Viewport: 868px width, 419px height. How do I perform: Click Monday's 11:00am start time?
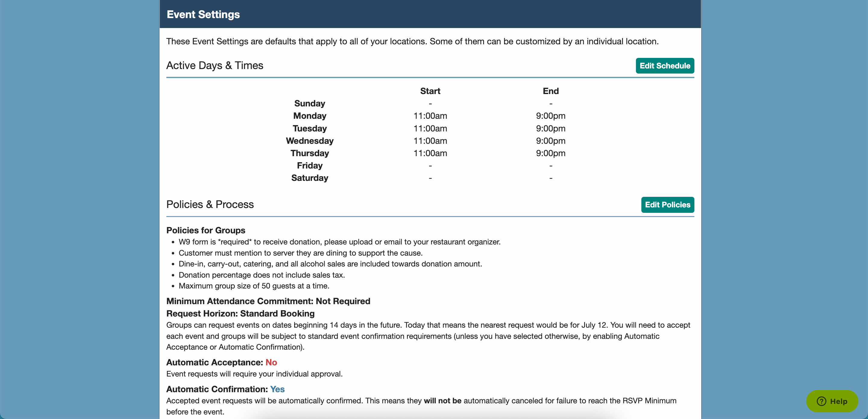[x=430, y=116]
